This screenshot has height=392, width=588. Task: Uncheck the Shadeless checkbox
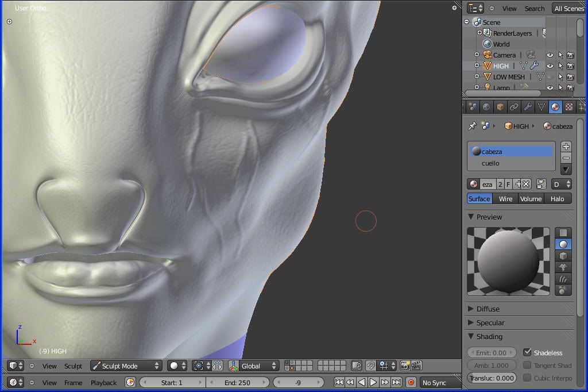tap(527, 352)
